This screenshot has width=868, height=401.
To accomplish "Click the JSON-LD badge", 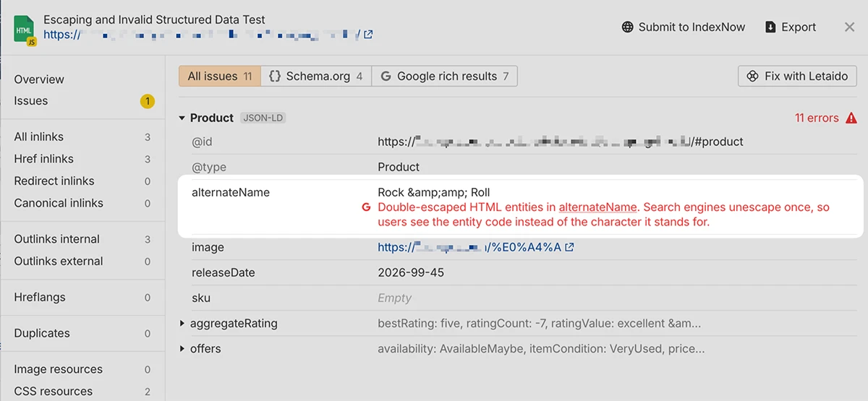I will click(x=263, y=118).
